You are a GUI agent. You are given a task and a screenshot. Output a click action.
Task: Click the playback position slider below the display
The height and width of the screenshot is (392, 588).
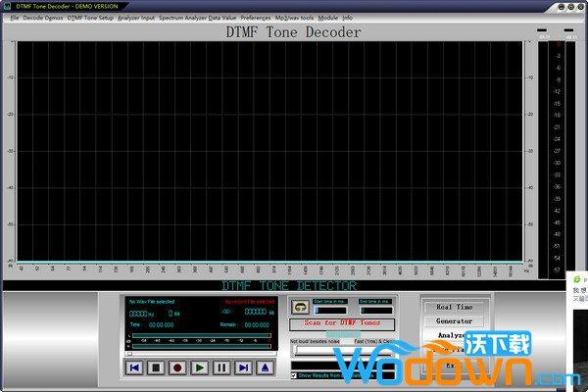(201, 354)
